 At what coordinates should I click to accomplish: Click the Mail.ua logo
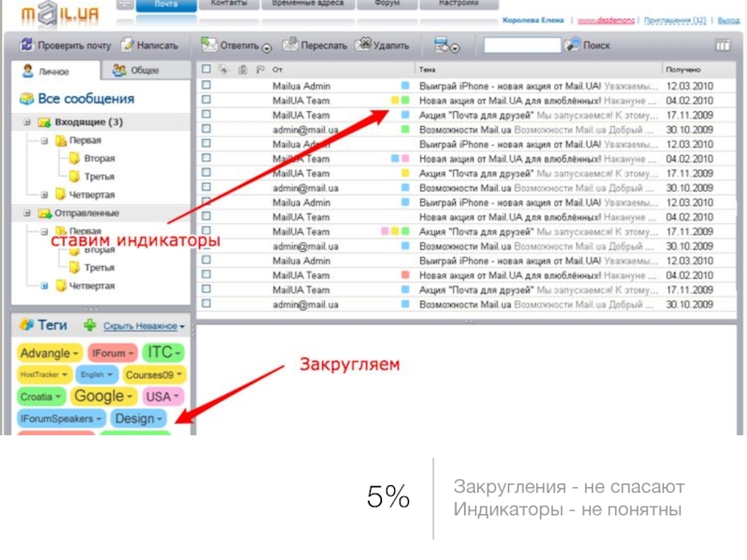[59, 15]
